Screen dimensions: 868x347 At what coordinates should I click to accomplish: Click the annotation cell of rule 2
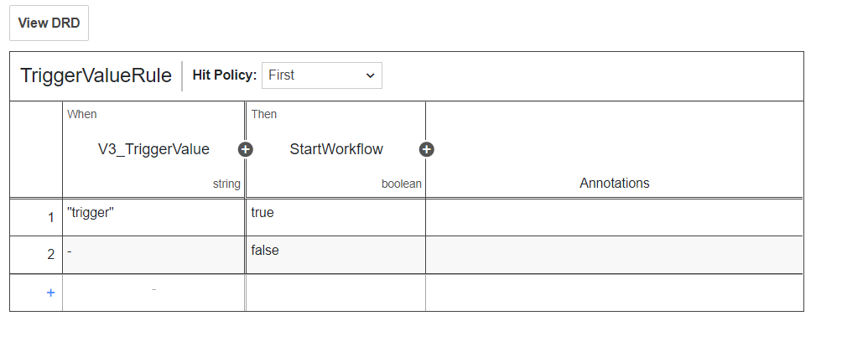tap(614, 254)
